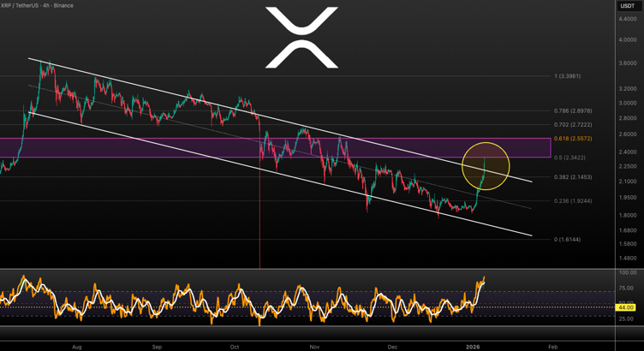Click the Feb label on time axis
The height and width of the screenshot is (351, 644).
(552, 346)
